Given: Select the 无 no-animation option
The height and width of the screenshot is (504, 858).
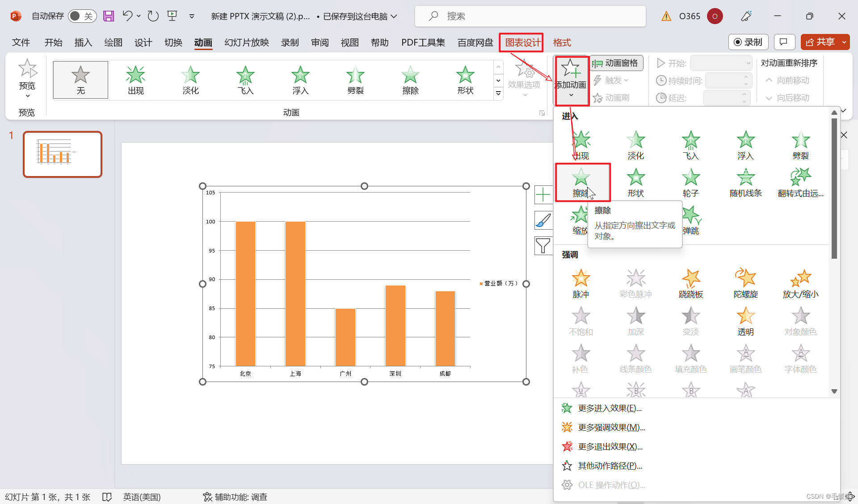Looking at the screenshot, I should 80,80.
